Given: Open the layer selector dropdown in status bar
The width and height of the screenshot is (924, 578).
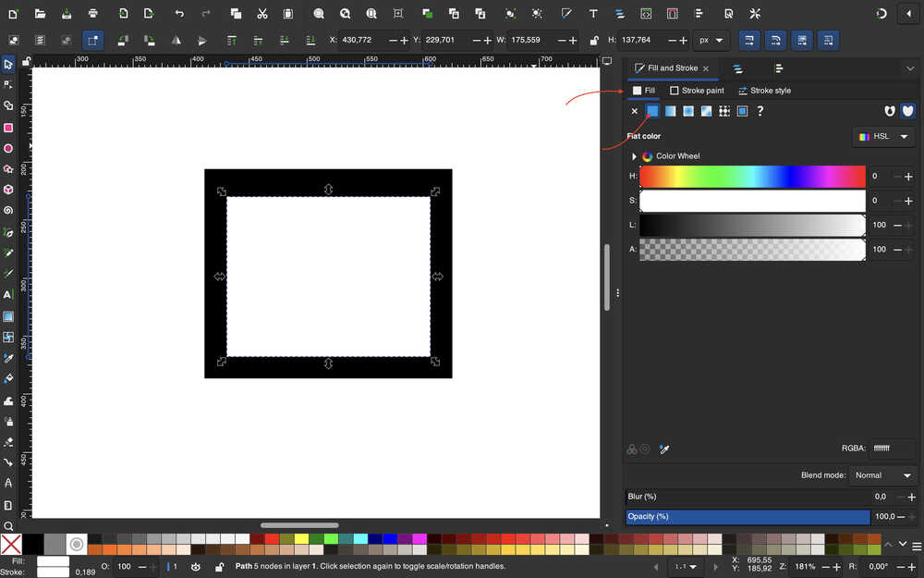Looking at the screenshot, I should [686, 567].
